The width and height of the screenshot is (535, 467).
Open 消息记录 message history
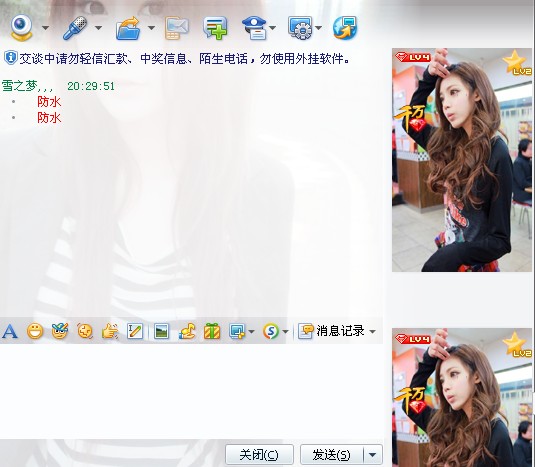(x=331, y=331)
